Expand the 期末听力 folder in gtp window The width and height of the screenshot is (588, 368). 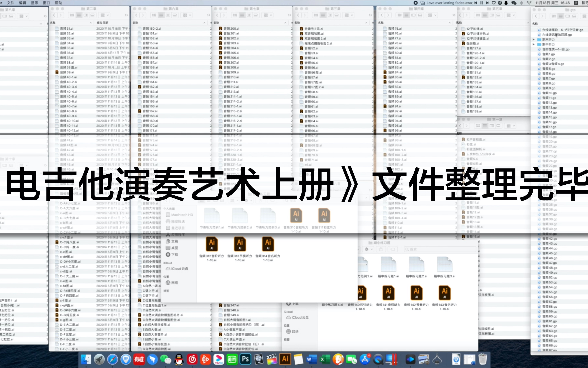click(x=534, y=39)
